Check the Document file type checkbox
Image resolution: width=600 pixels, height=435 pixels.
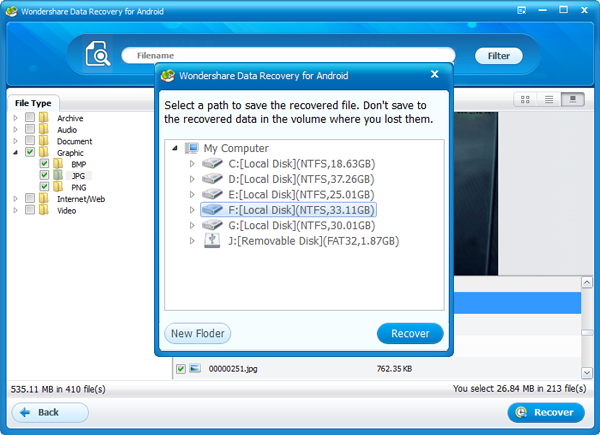pyautogui.click(x=30, y=140)
